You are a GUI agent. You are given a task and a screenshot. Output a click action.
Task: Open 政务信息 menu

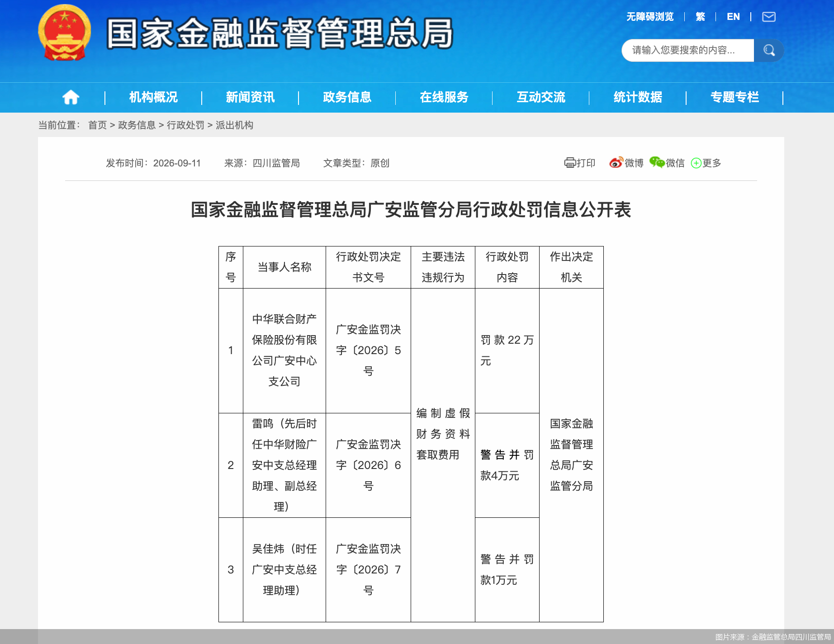[x=347, y=97]
